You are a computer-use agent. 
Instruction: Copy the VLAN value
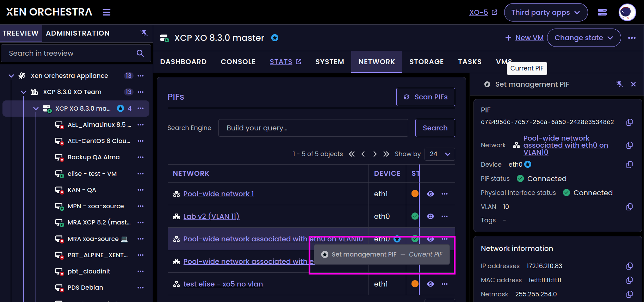[x=630, y=207]
